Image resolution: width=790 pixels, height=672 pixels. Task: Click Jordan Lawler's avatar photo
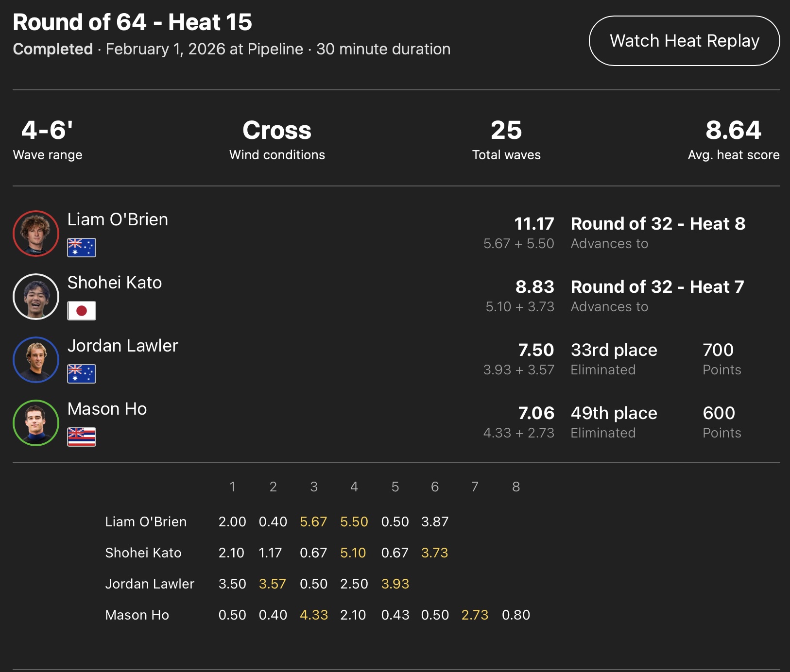pos(36,360)
